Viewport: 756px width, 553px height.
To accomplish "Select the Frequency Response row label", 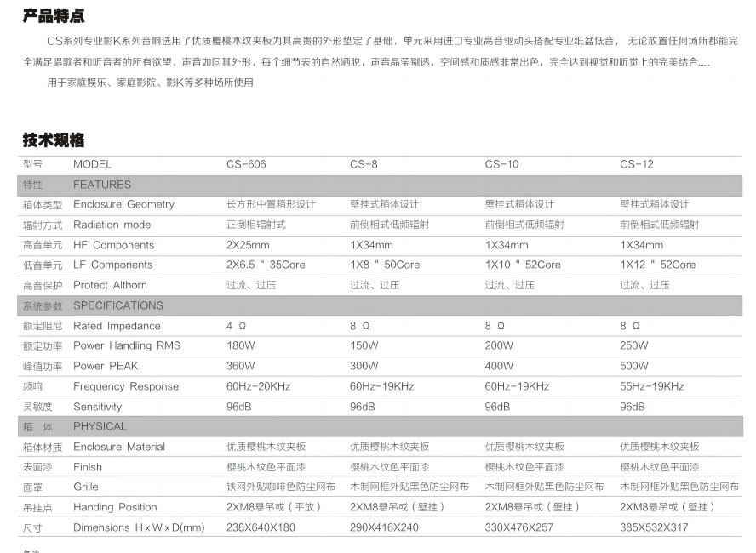I will (x=126, y=386).
